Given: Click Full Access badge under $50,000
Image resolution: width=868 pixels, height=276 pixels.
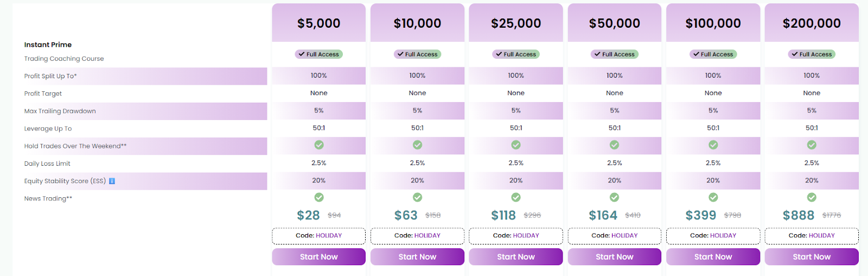Looking at the screenshot, I should [615, 54].
